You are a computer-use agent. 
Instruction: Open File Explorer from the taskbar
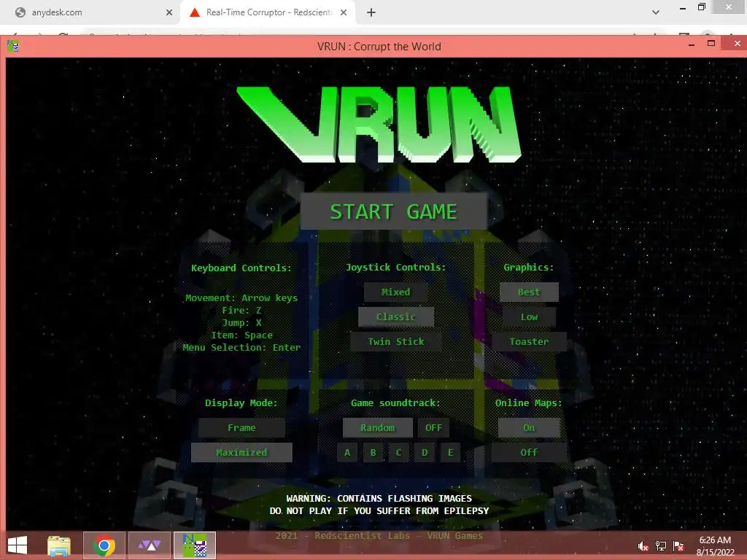tap(59, 545)
